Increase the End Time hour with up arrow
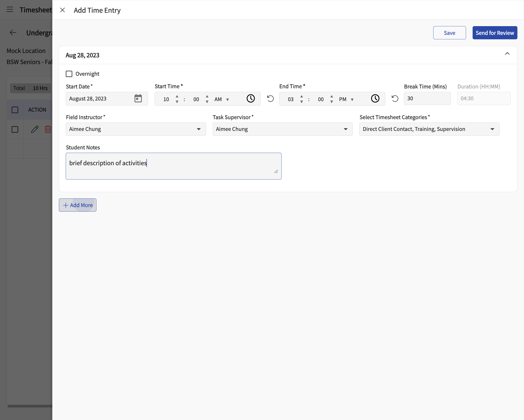 click(x=302, y=96)
